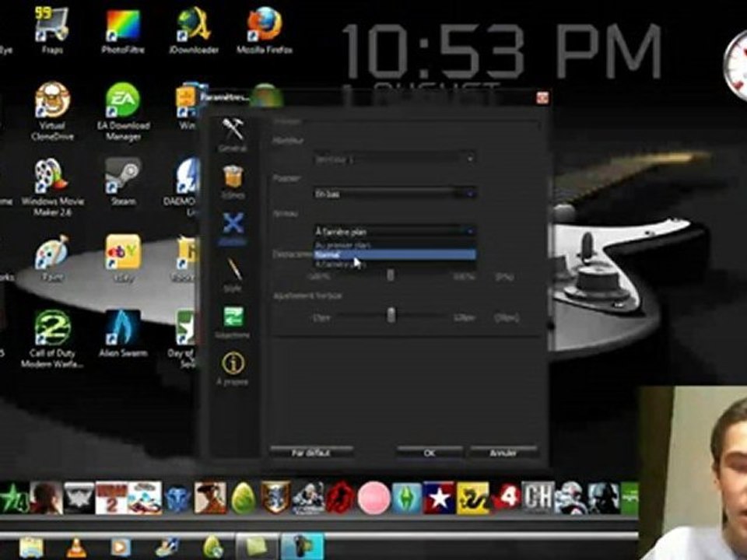Open the Général settings section
This screenshot has height=560, width=747.
pyautogui.click(x=233, y=135)
